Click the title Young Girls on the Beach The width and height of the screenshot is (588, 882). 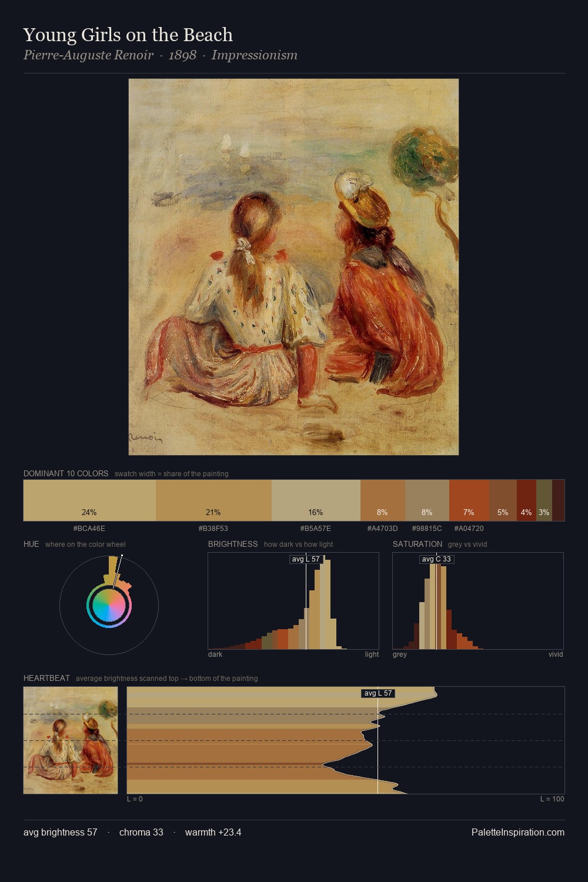pos(128,35)
